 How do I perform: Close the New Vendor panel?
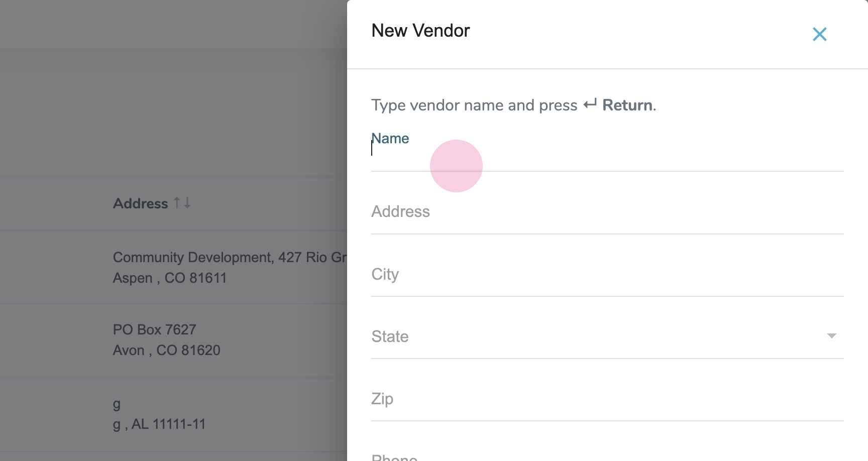(x=819, y=34)
